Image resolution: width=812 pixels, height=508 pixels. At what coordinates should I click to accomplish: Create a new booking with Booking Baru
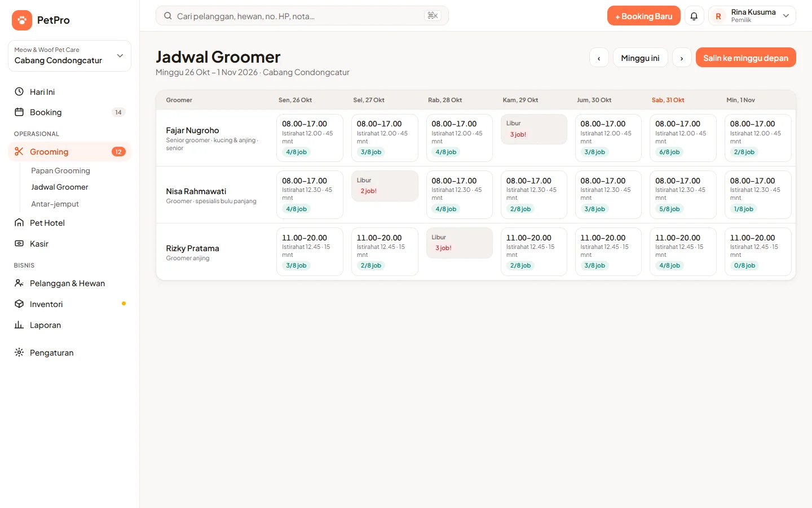click(x=643, y=16)
